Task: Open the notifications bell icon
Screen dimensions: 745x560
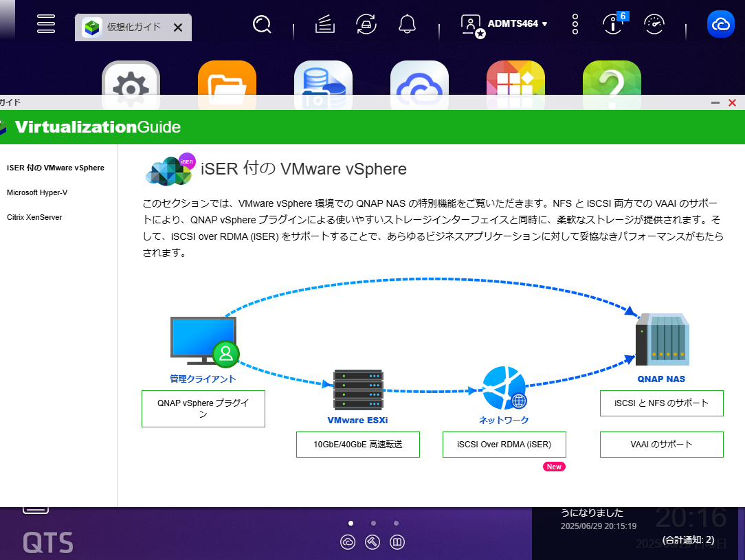Action: click(x=407, y=24)
